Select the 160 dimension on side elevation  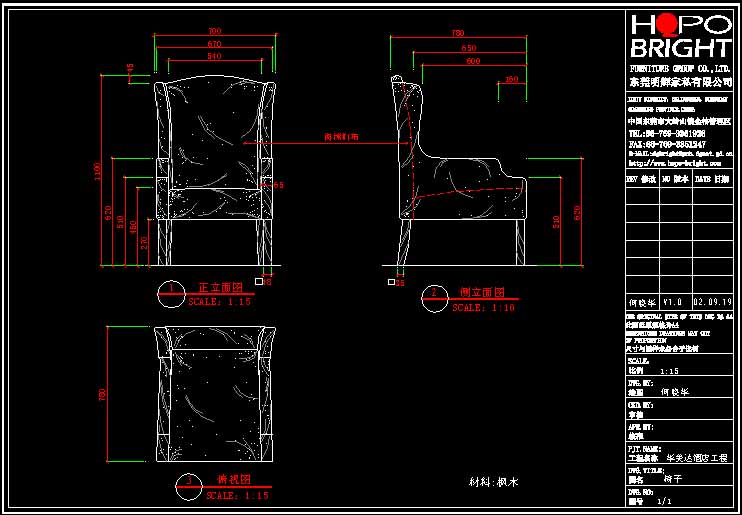pos(512,79)
